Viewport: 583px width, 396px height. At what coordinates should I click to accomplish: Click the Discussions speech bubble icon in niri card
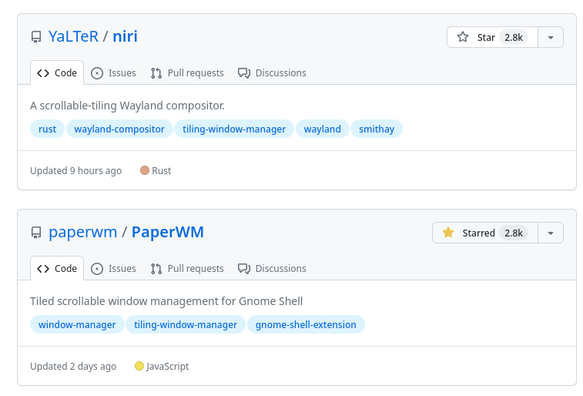click(x=244, y=73)
